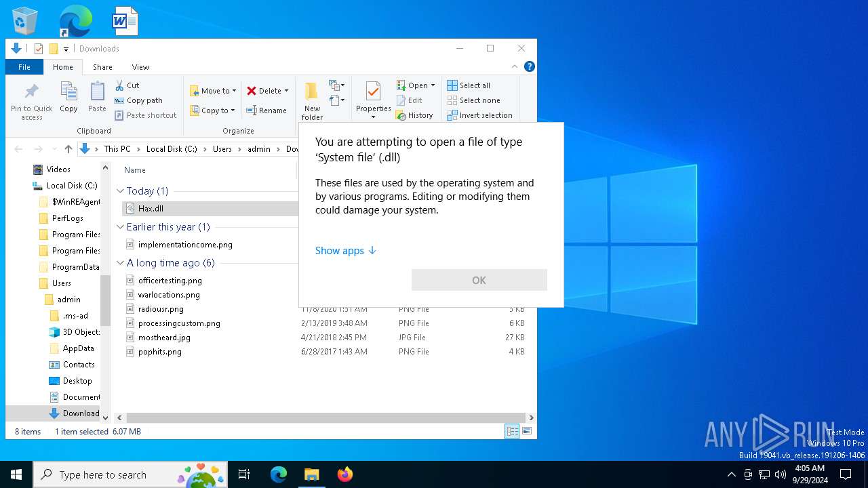
Task: Open the Delete dropdown arrow
Action: click(286, 91)
